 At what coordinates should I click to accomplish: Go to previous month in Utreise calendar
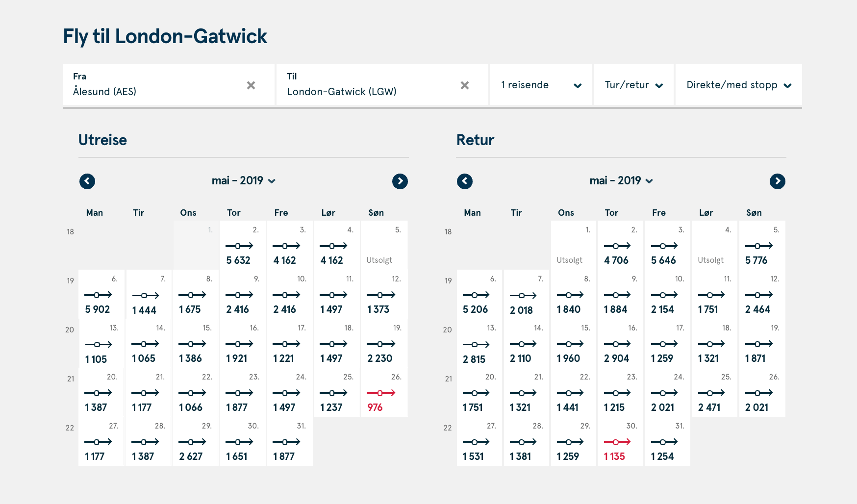[x=87, y=181]
